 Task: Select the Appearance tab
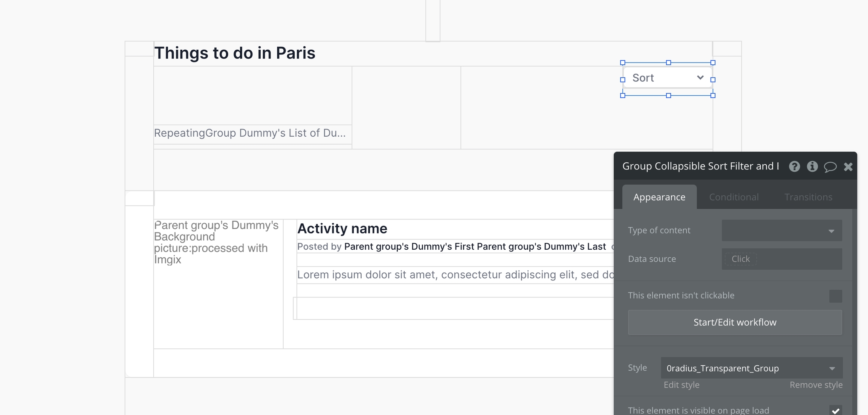pos(659,197)
